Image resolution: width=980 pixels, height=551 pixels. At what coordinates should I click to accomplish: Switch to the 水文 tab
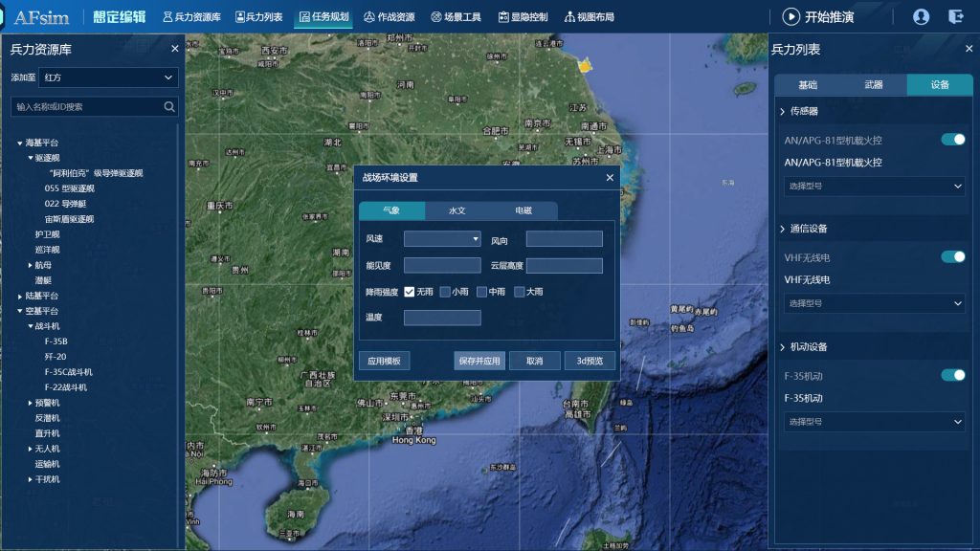point(457,210)
